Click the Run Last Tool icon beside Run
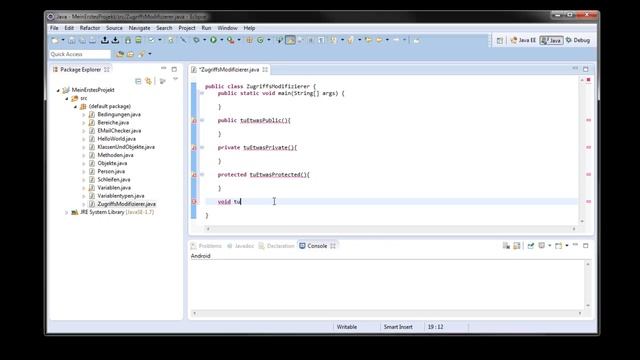 tap(231, 40)
